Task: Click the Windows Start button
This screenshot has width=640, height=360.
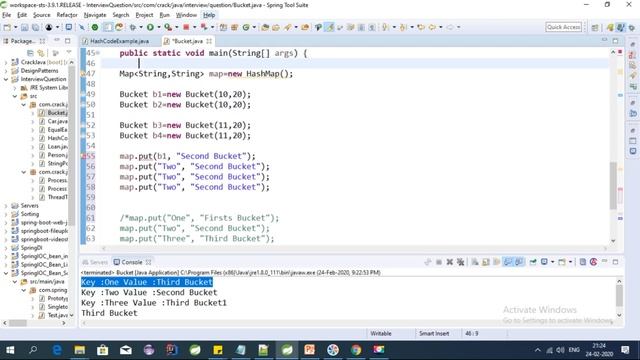Action: point(10,350)
